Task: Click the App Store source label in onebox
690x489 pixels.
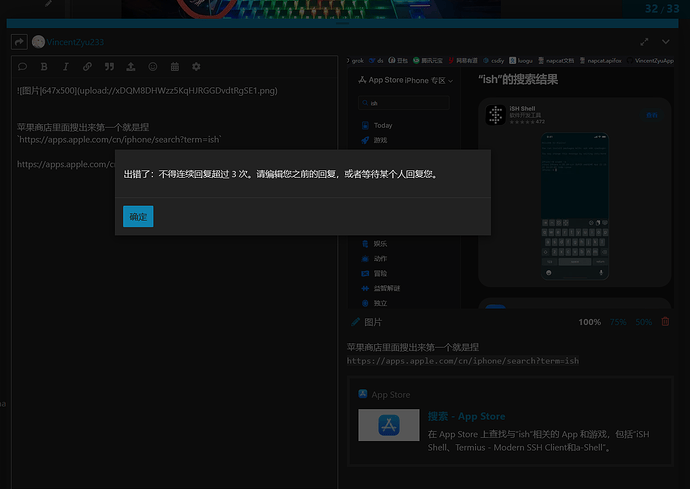Action: click(391, 394)
